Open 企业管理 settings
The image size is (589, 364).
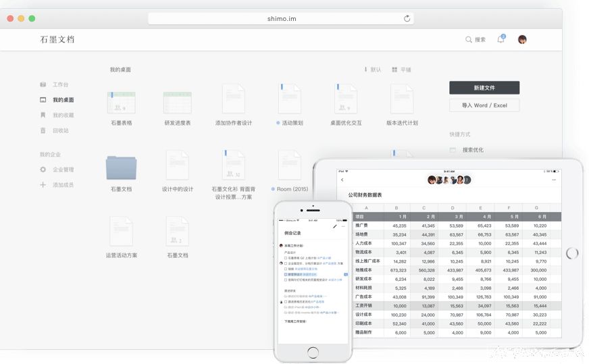pos(57,170)
